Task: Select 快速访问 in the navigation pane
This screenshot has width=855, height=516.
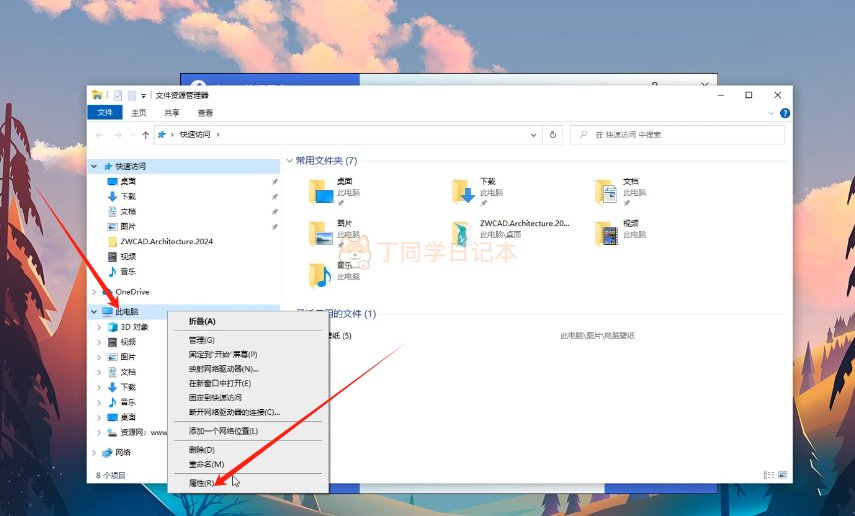Action: (130, 166)
